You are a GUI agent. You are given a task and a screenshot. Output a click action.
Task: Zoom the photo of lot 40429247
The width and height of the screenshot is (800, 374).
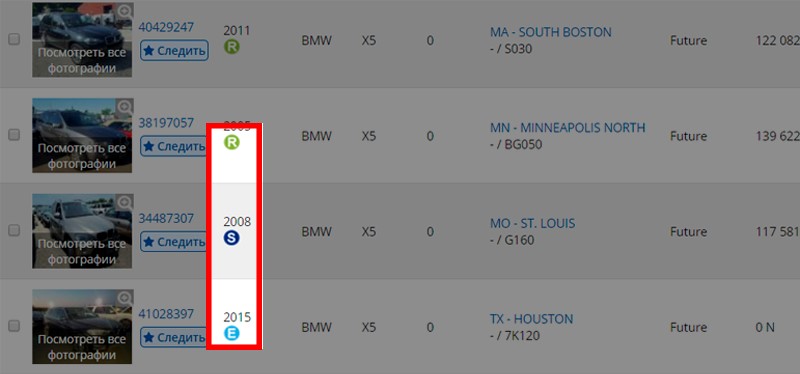(125, 11)
